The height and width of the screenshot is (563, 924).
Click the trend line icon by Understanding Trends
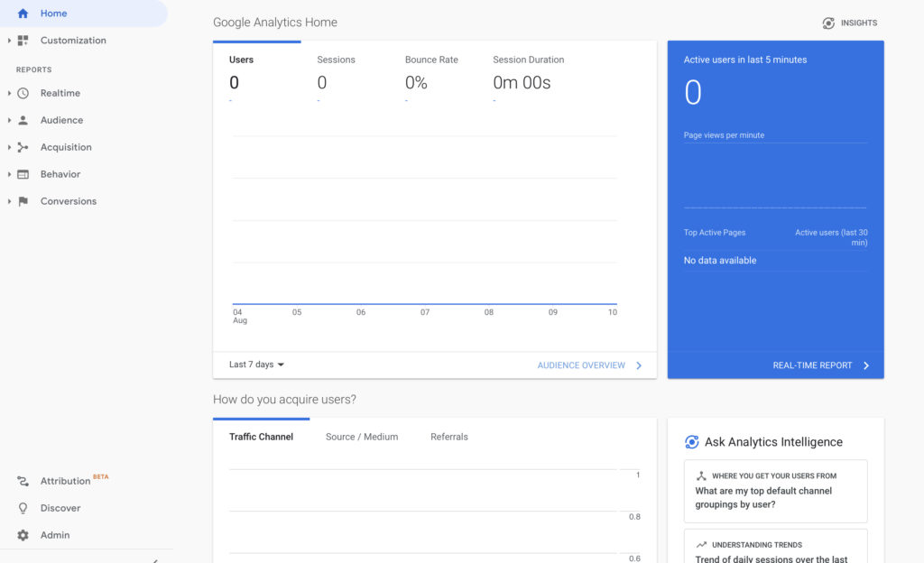pyautogui.click(x=701, y=545)
